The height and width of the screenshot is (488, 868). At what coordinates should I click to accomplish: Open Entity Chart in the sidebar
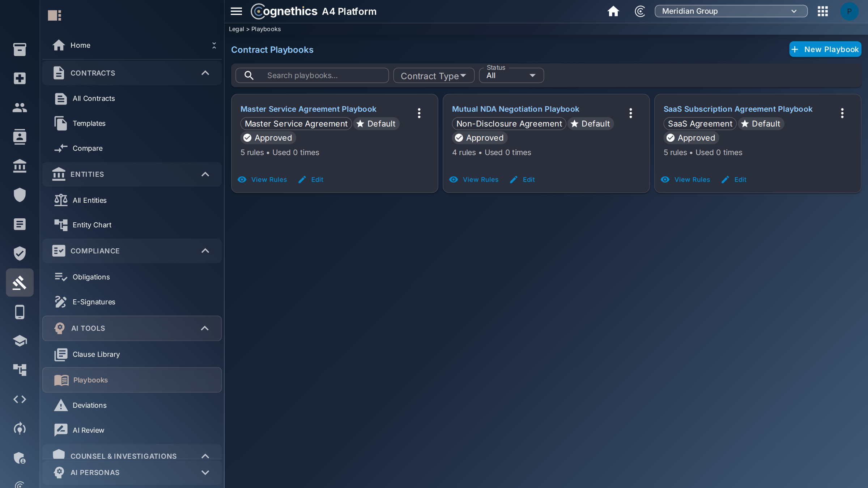pos(132,225)
